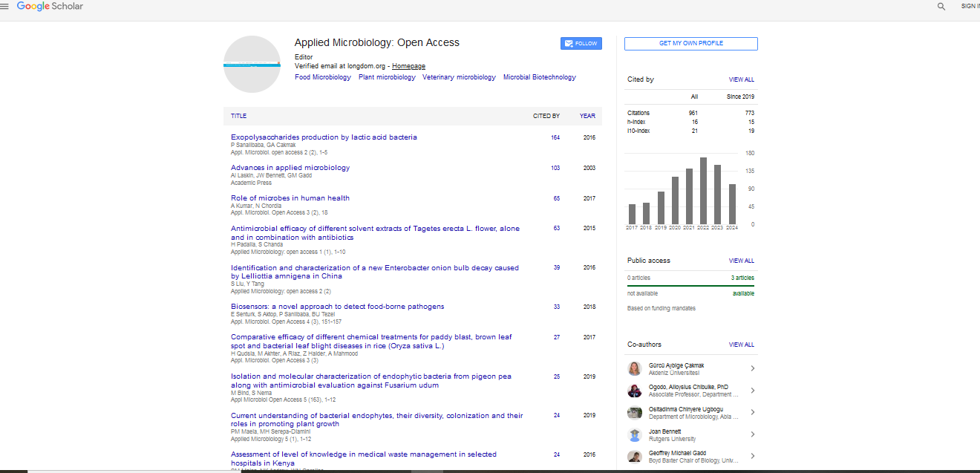Viewport: 980px width, 473px height.
Task: Click VIEW ALL in the Cited by section
Action: coord(741,79)
